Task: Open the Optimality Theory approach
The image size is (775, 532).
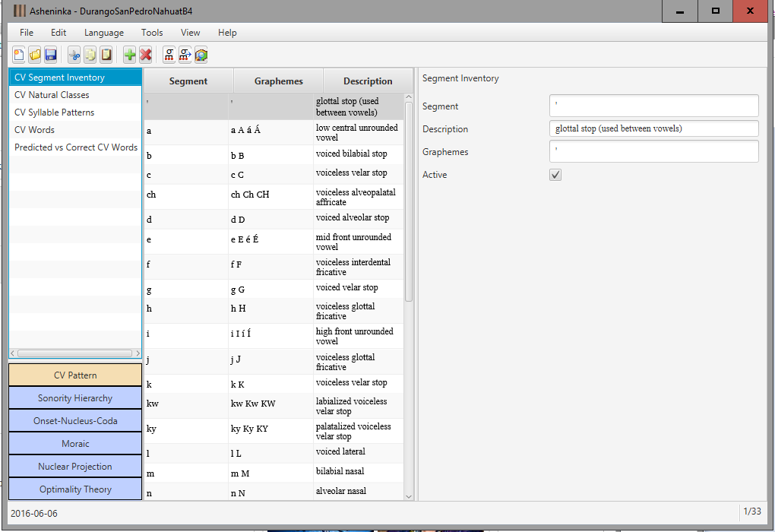Action: pyautogui.click(x=74, y=489)
